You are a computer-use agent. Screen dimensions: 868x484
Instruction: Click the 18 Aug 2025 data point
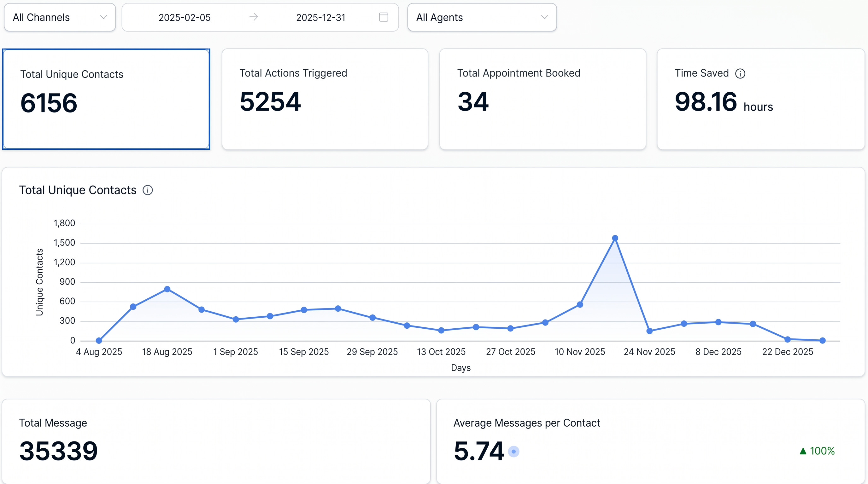(167, 289)
